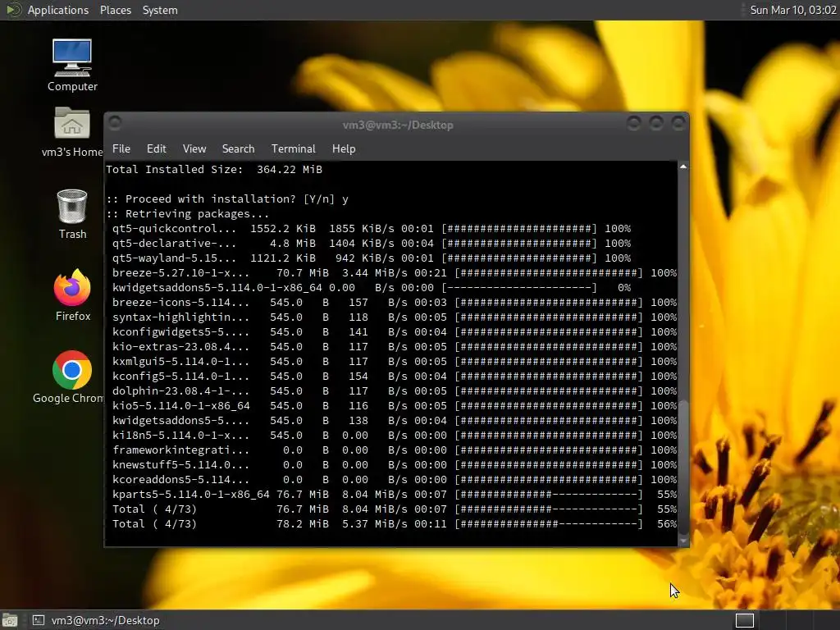840x630 pixels.
Task: Click the vm3@vm3:~/Desktop taskbar button
Action: pyautogui.click(x=97, y=620)
